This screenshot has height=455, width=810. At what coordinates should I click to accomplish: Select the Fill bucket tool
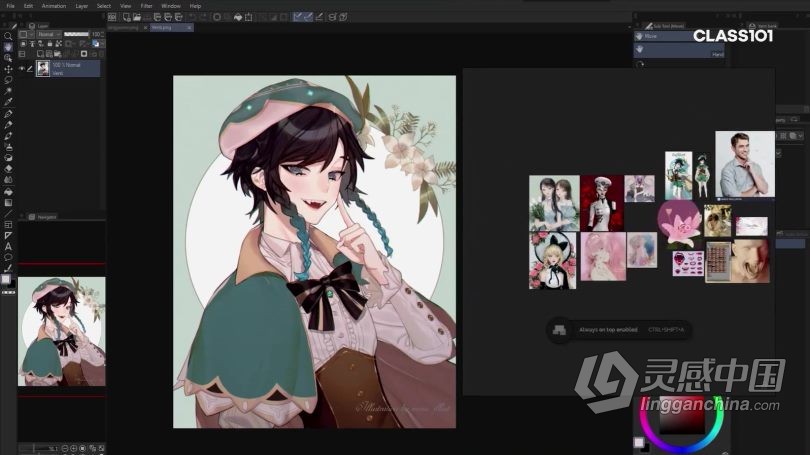(8, 192)
